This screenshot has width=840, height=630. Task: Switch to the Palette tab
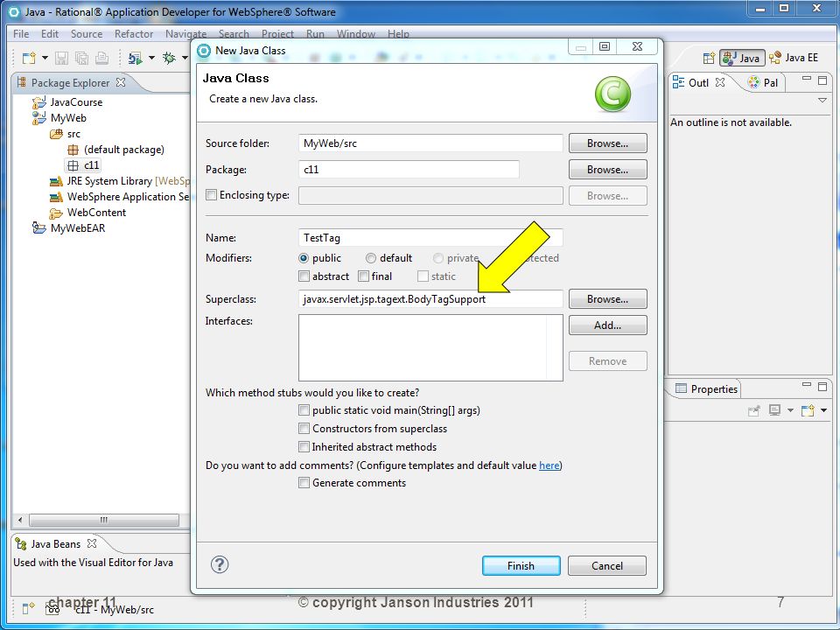763,82
